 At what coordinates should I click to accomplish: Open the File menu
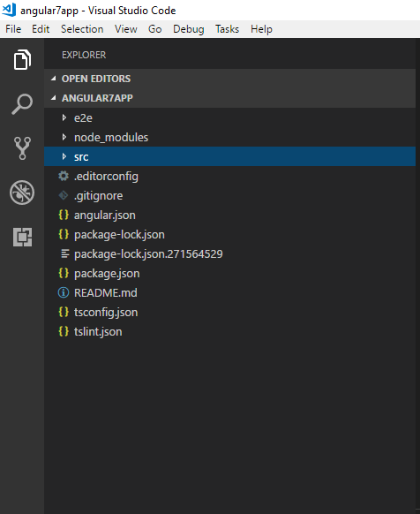click(x=13, y=29)
